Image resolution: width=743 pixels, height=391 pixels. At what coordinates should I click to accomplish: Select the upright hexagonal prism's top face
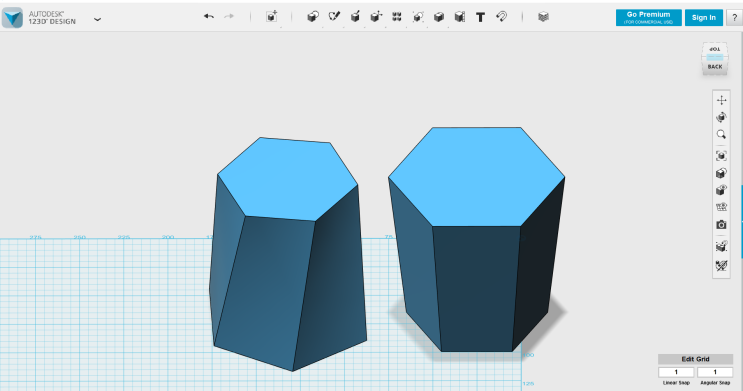(476, 176)
